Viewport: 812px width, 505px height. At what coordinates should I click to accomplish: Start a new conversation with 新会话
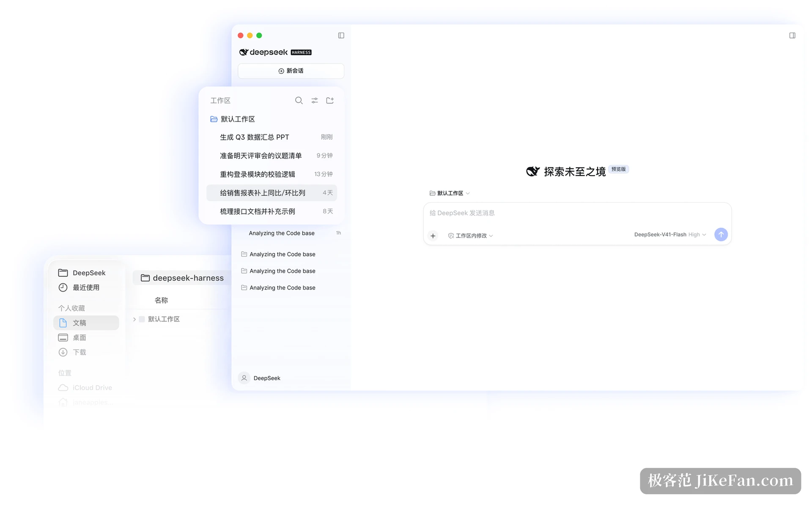click(291, 71)
